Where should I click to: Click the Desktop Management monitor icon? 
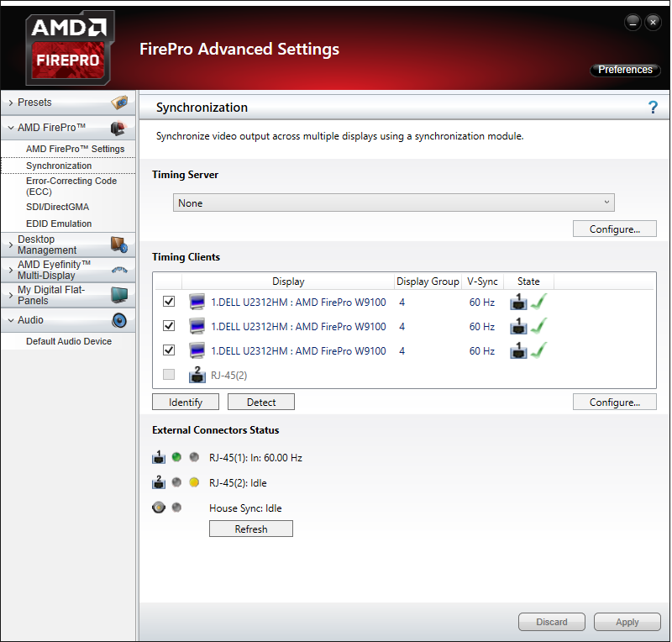[119, 245]
